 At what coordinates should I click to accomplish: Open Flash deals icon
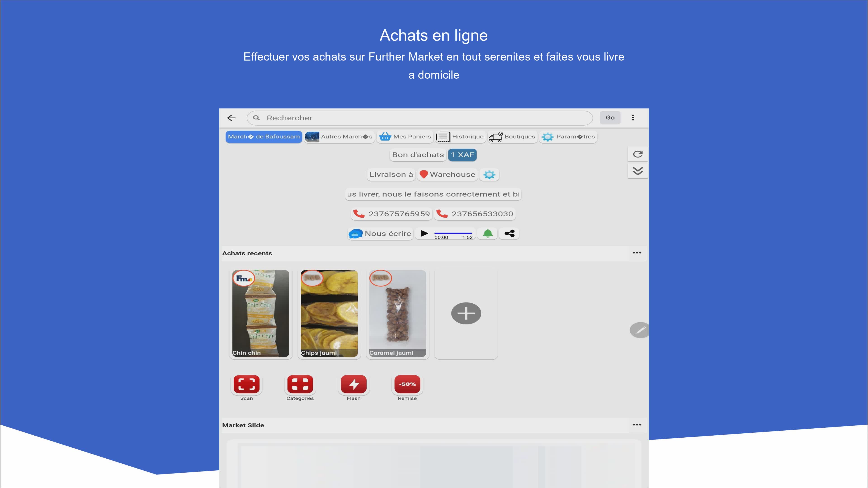point(354,384)
